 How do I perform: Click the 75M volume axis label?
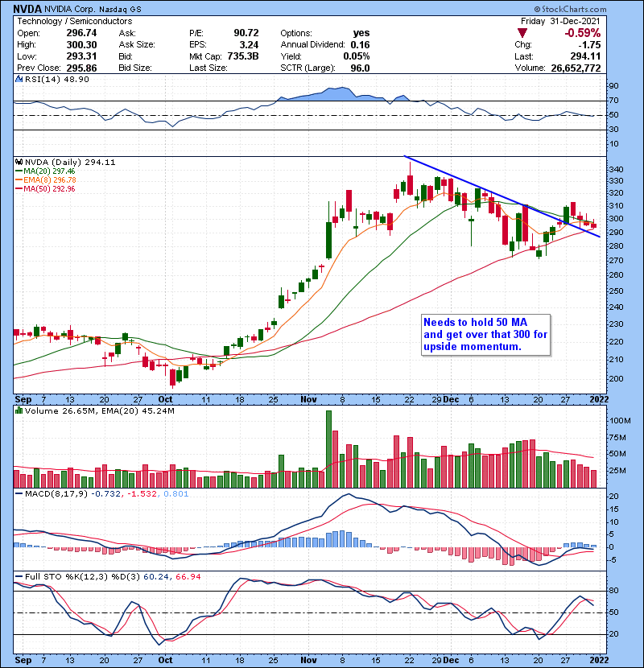pos(617,438)
